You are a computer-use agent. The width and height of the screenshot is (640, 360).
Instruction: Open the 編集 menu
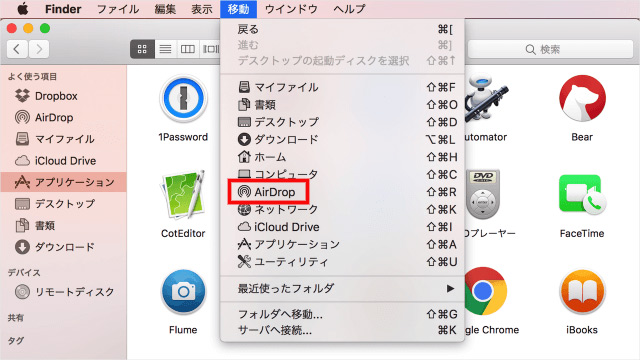point(165,9)
